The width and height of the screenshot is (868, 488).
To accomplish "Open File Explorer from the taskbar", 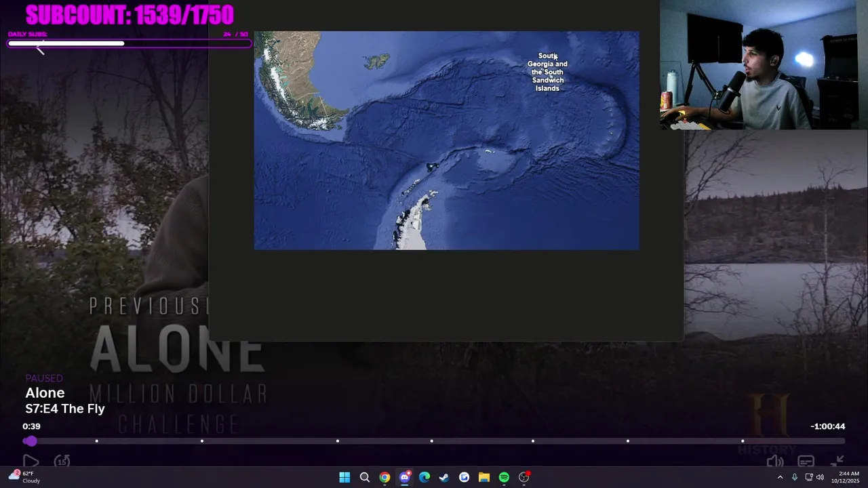I will coord(484,477).
